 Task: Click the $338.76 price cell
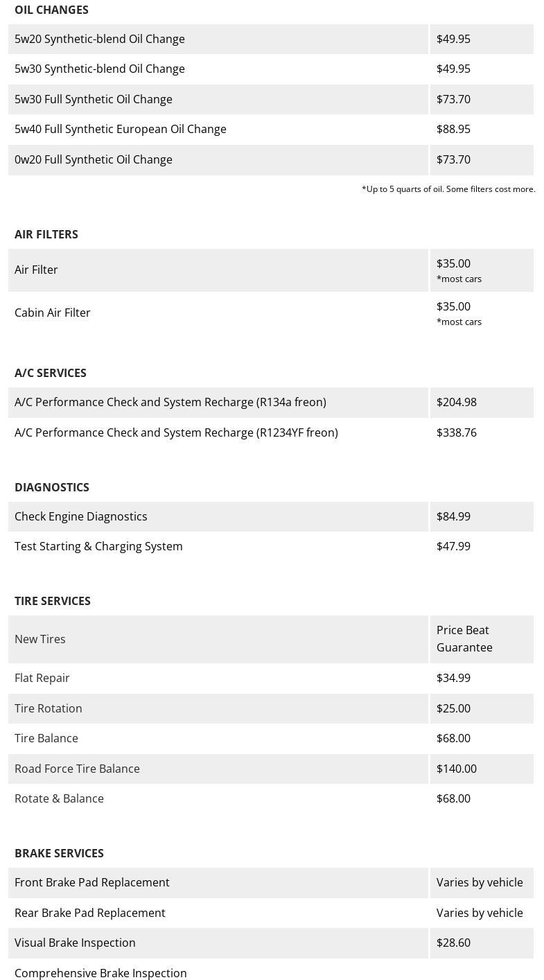coord(457,433)
